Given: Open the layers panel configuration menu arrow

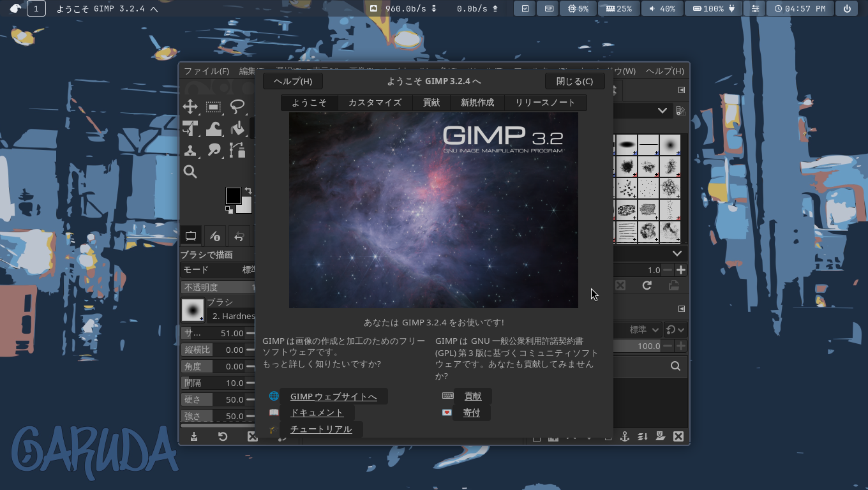Looking at the screenshot, I should point(682,309).
